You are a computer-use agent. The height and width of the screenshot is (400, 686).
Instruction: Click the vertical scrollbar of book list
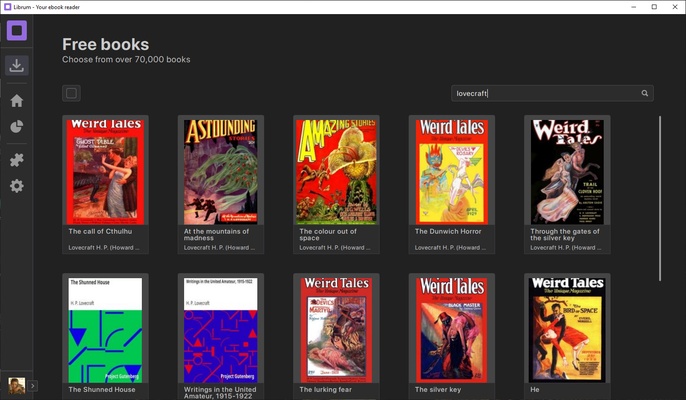(x=659, y=200)
